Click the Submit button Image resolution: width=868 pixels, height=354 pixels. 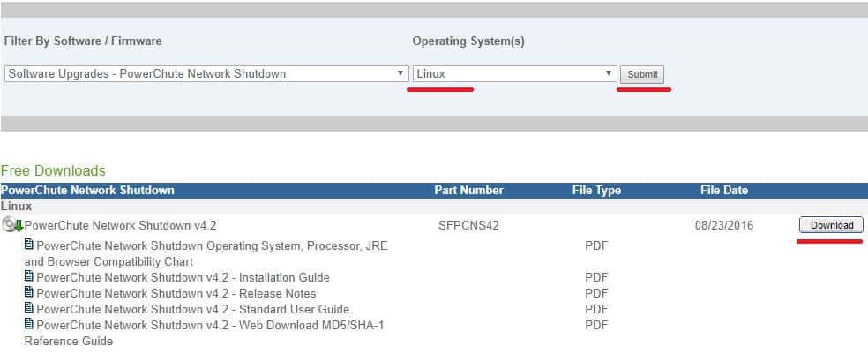coord(642,74)
